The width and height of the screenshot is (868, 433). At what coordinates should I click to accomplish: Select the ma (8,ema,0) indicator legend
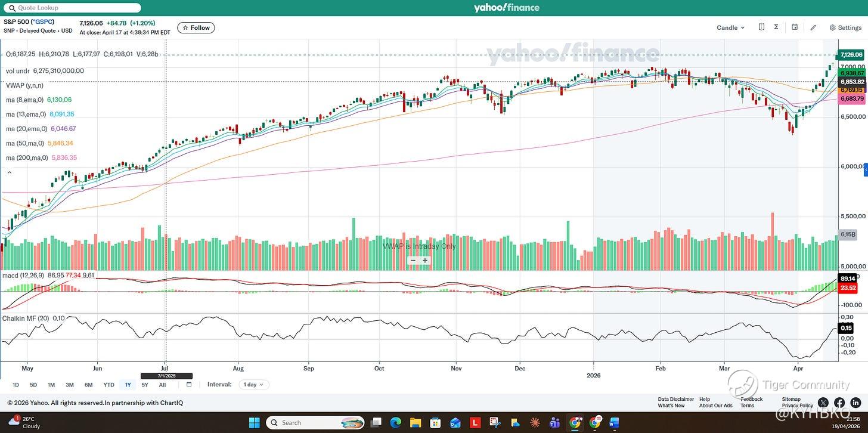coord(39,100)
